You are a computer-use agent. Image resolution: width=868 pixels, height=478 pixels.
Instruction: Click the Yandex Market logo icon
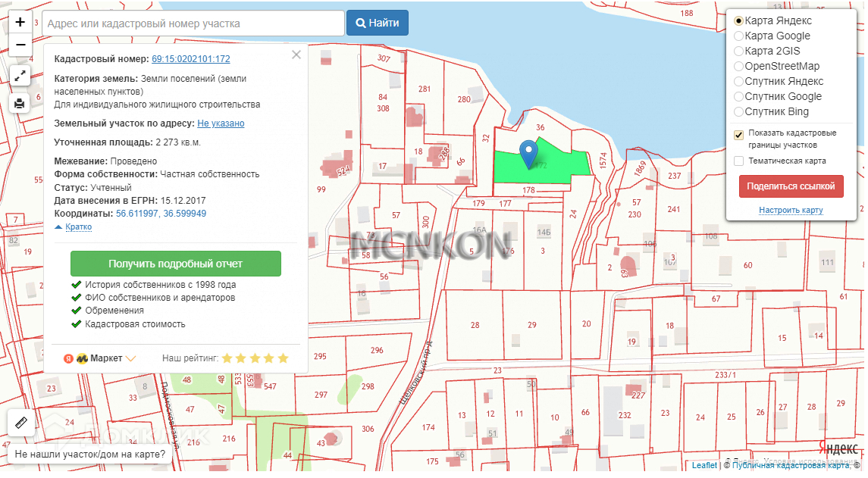(82, 358)
